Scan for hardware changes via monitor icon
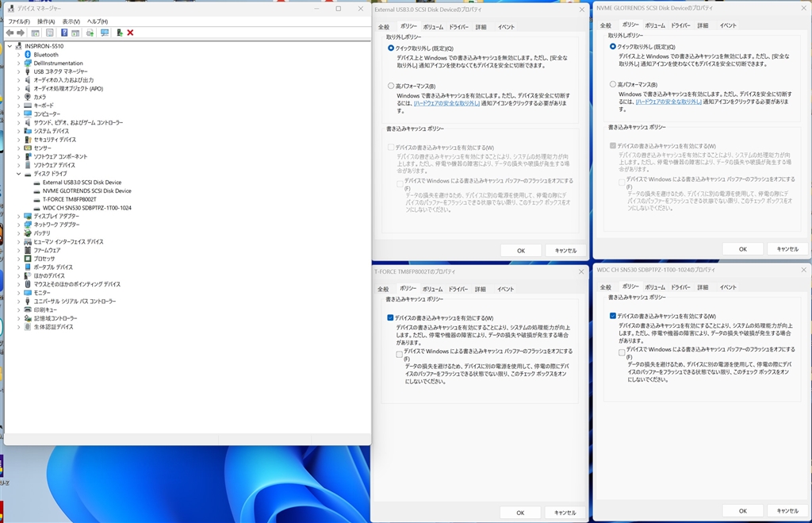The width and height of the screenshot is (812, 523). click(x=105, y=33)
